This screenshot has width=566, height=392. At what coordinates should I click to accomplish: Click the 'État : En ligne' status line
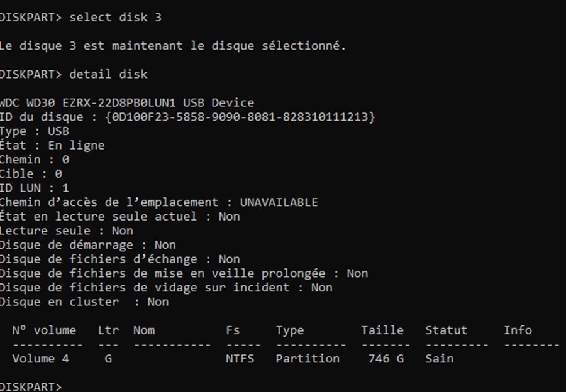pos(52,145)
